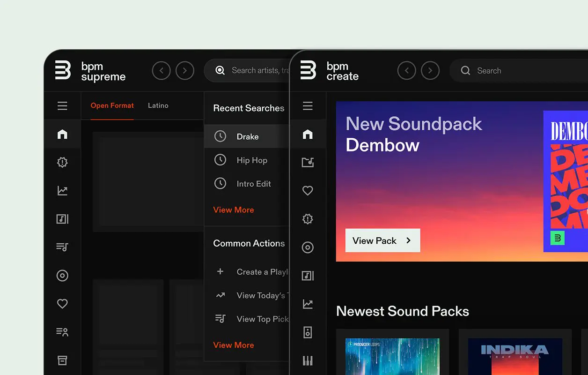588x375 pixels.
Task: Select the Drake recent search
Action: click(x=247, y=136)
